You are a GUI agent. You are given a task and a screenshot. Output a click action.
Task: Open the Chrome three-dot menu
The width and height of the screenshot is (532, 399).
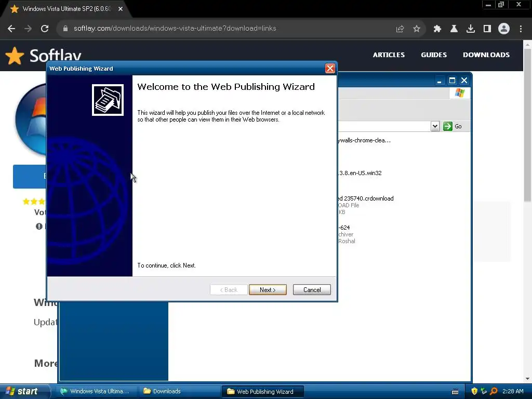pyautogui.click(x=521, y=29)
